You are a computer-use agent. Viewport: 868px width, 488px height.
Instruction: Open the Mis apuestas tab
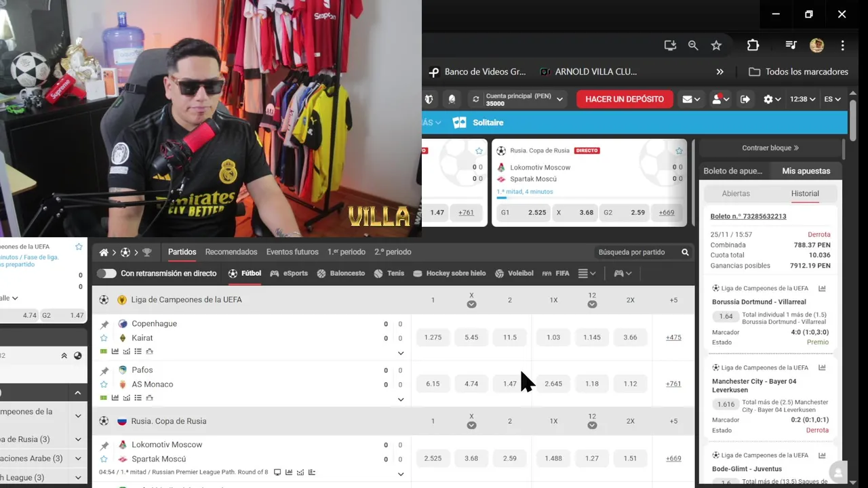pos(806,171)
